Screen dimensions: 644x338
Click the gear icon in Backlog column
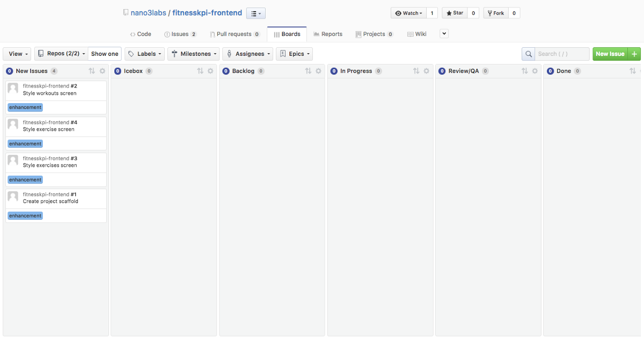(x=318, y=71)
